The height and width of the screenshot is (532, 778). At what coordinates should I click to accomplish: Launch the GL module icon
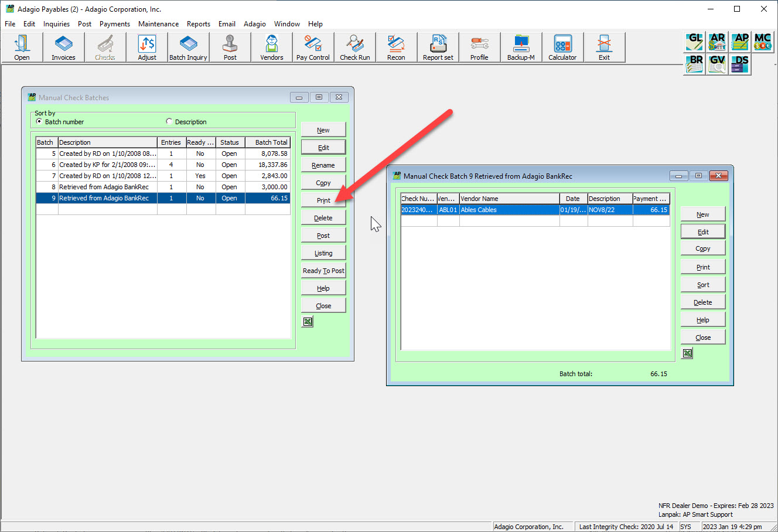point(695,42)
